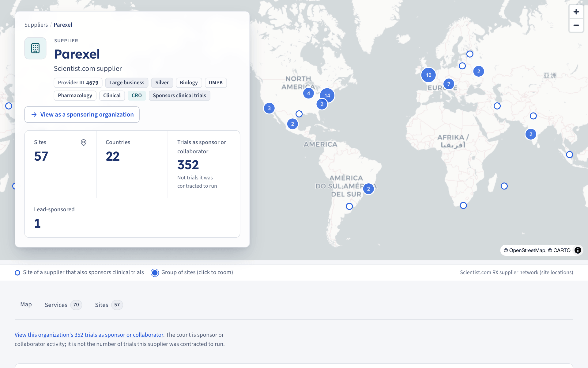Click the Pharmacology tag

point(75,96)
